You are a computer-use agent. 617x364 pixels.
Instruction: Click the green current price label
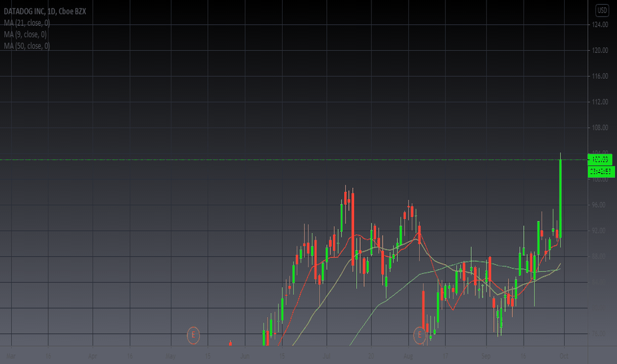coord(600,159)
